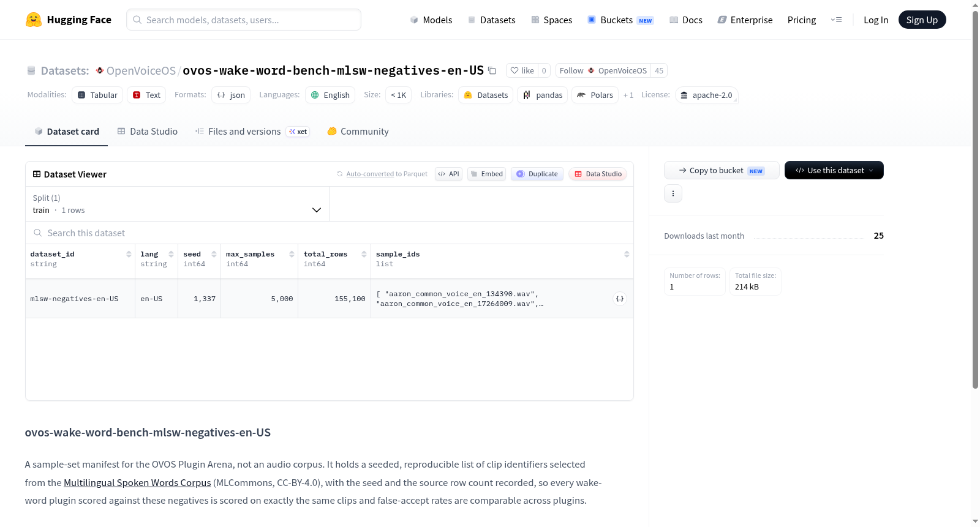Open the Datasets menu item
This screenshot has height=527, width=980.
coord(491,20)
